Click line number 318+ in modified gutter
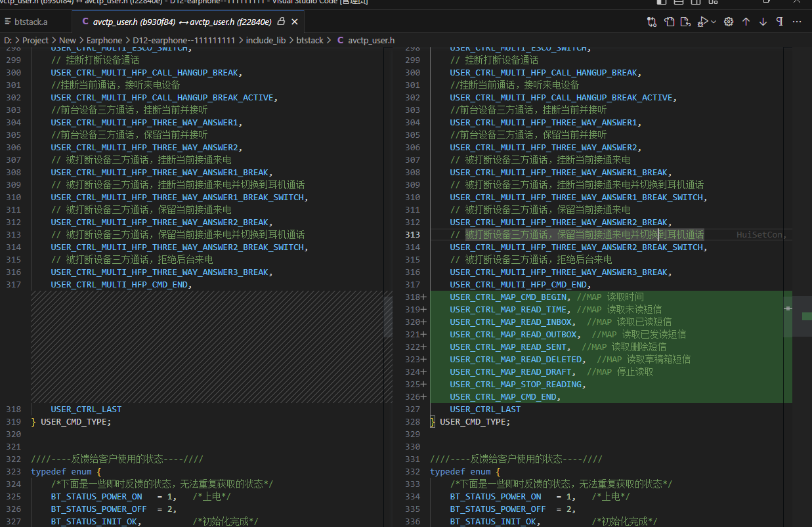 coord(416,297)
